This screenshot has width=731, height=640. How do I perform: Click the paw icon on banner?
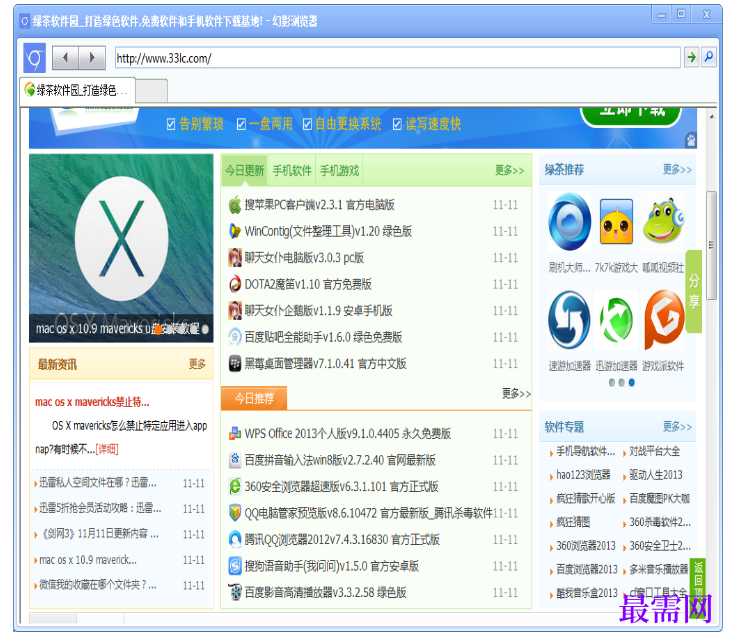pos(691,139)
